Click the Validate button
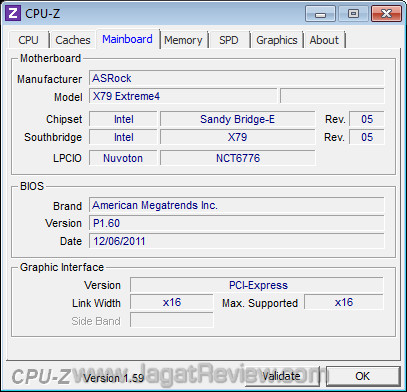 click(282, 377)
